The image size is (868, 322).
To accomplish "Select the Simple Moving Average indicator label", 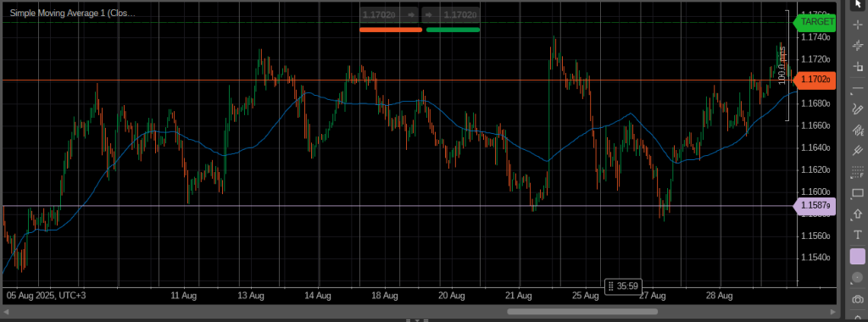I will click(x=73, y=13).
